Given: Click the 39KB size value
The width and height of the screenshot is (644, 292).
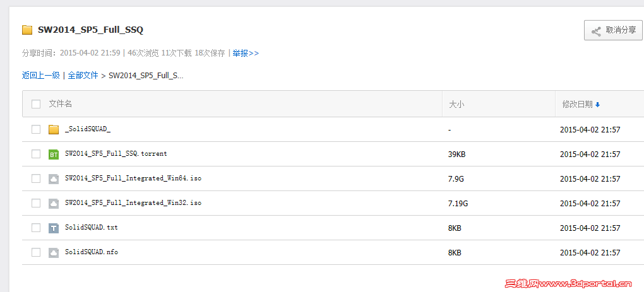Looking at the screenshot, I should click(x=456, y=155).
